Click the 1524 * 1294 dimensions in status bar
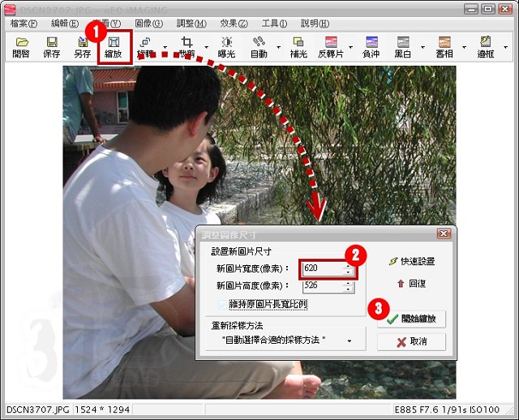Viewport: 519px width, 420px height. (x=102, y=409)
